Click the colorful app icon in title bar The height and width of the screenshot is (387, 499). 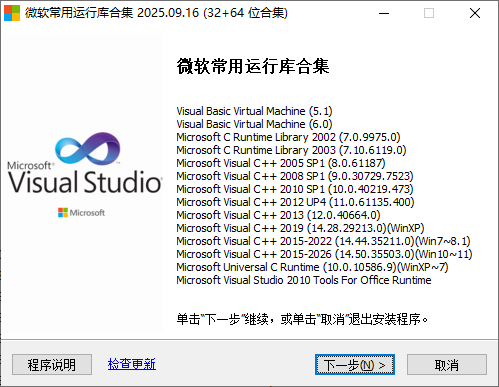(x=12, y=13)
